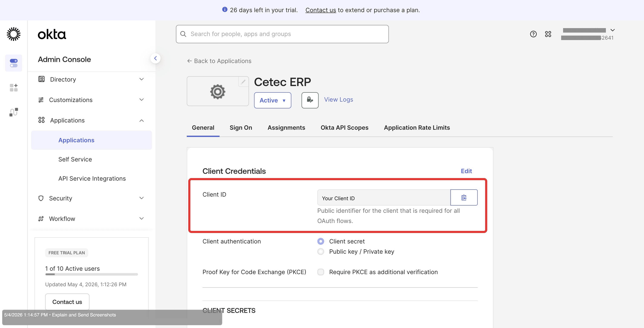Click the Okta sunburst logo icon

click(x=13, y=34)
